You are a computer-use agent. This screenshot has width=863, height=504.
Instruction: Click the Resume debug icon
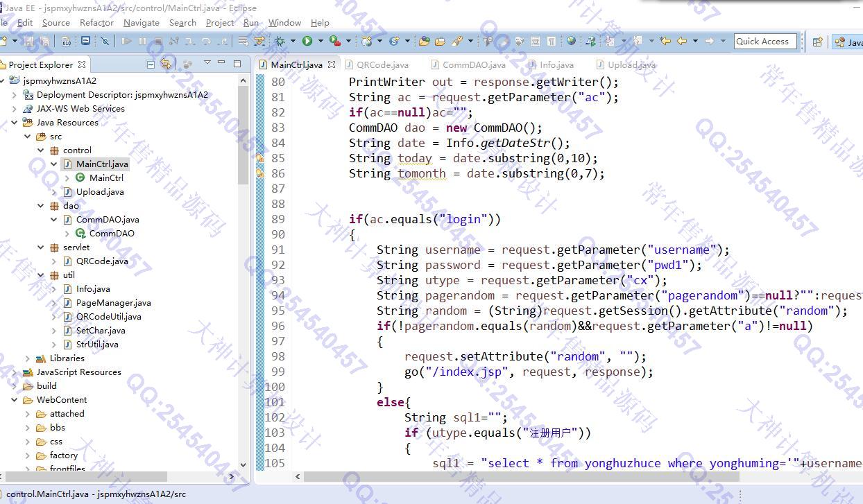126,41
